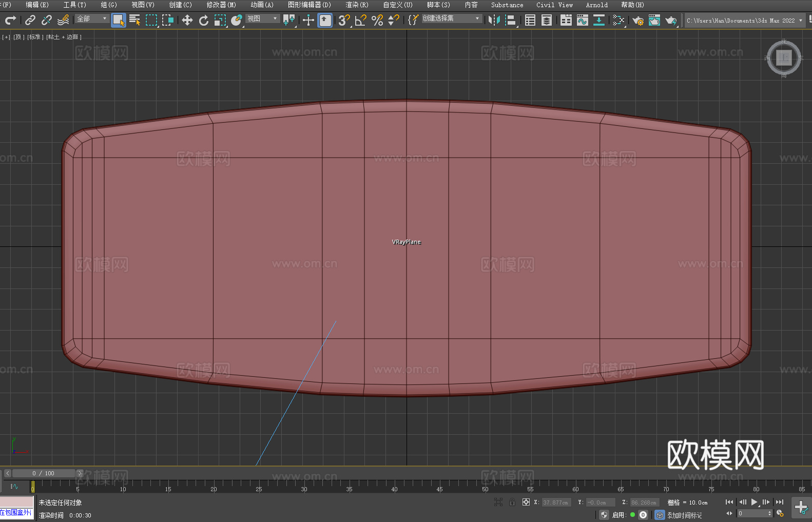
Task: Click the [顶] viewport view label
Action: (x=18, y=37)
